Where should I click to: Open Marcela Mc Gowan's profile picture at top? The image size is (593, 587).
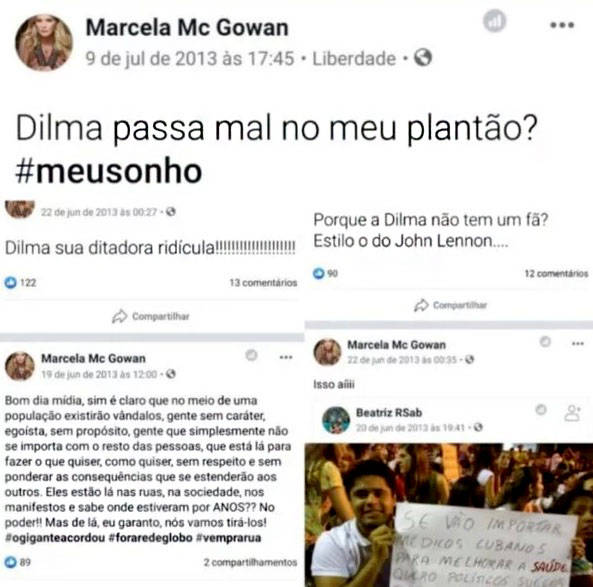[x=44, y=42]
